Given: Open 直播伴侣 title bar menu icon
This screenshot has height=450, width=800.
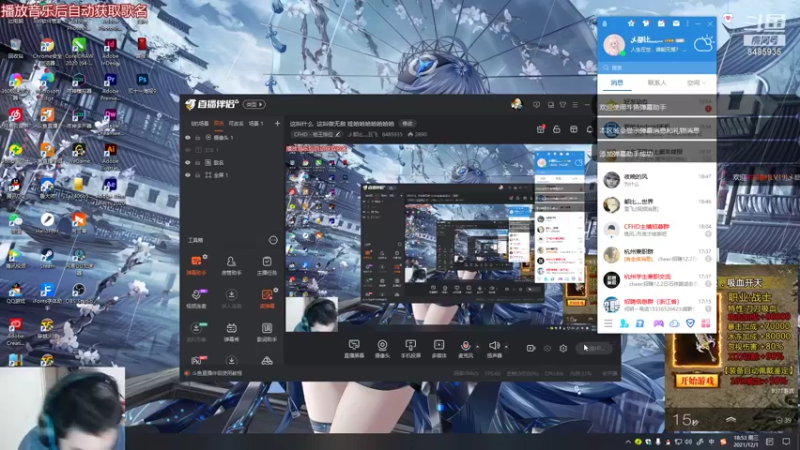Looking at the screenshot, I should point(575,105).
